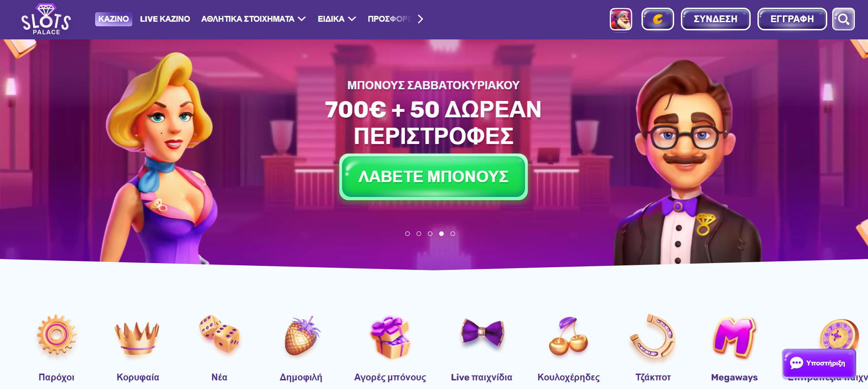The image size is (868, 389).
Task: Switch to the last carousel slide dot
Action: point(453,234)
